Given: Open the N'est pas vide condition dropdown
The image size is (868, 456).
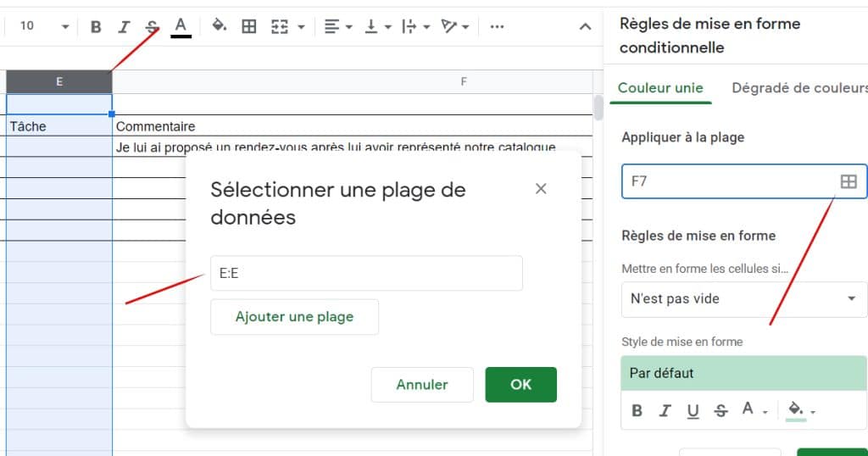Looking at the screenshot, I should (x=744, y=299).
